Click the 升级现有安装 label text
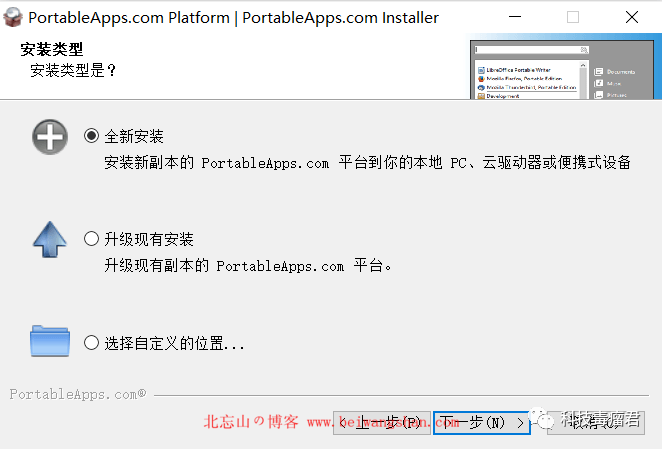662x449 pixels. coord(149,239)
